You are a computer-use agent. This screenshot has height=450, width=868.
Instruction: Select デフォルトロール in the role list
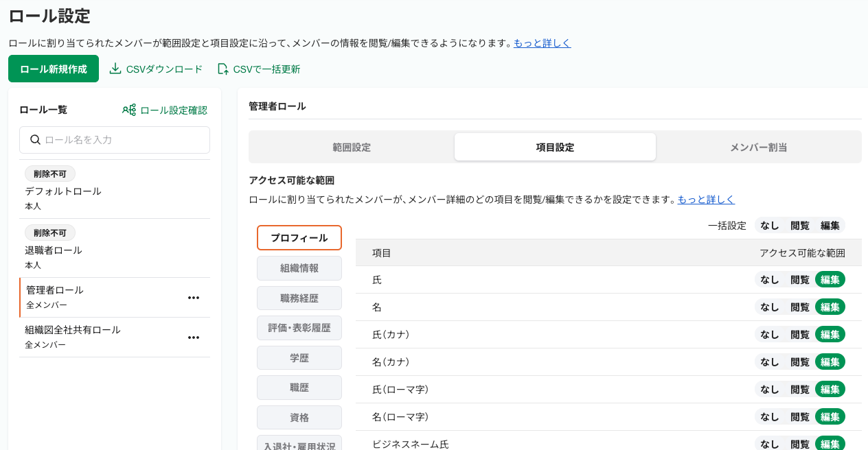tap(115, 189)
